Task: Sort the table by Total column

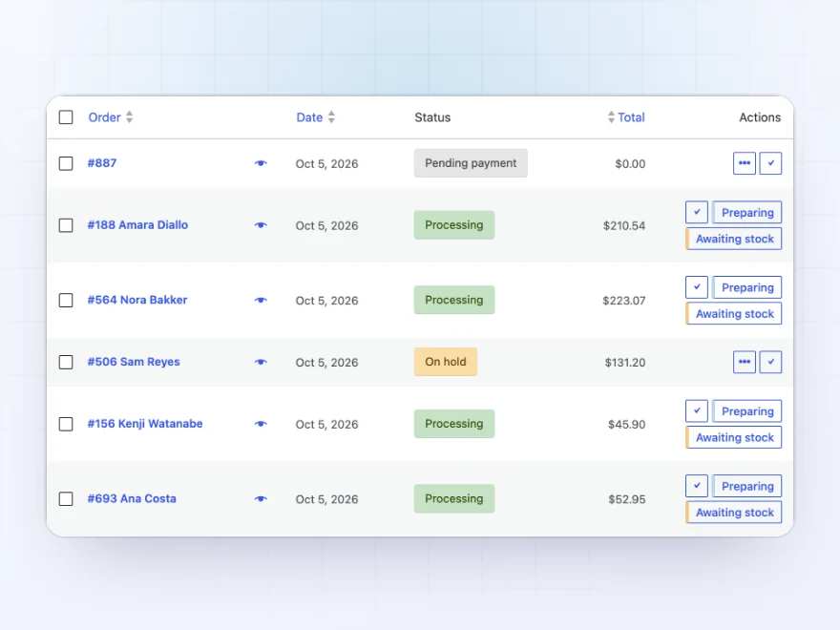Action: pos(626,117)
